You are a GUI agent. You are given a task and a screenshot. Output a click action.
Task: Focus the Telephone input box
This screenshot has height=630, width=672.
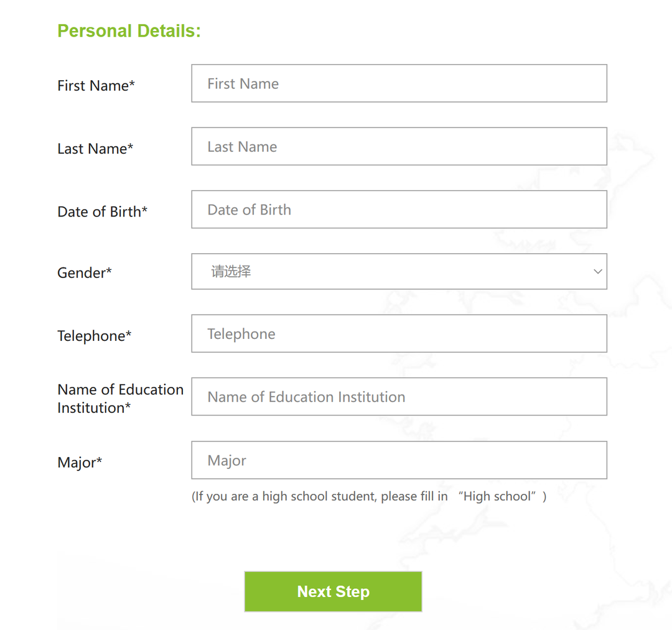point(399,334)
